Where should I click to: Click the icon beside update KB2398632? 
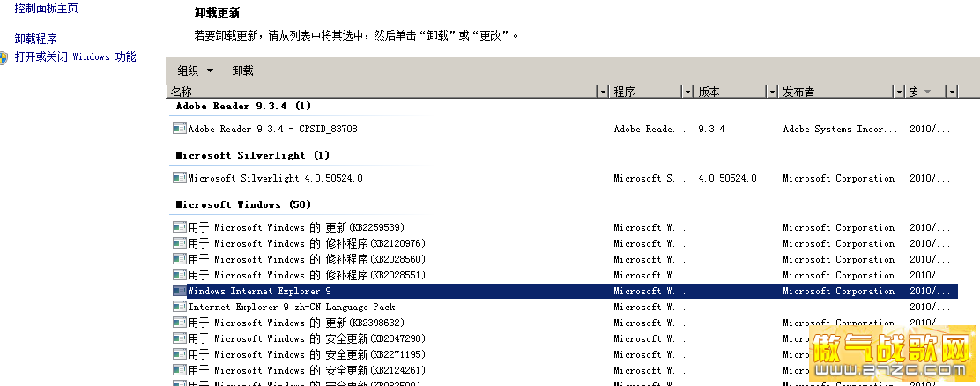point(180,323)
